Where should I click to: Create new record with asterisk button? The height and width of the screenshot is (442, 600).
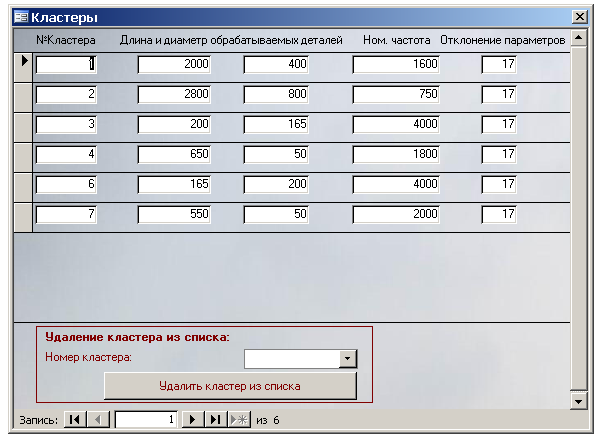tap(239, 420)
